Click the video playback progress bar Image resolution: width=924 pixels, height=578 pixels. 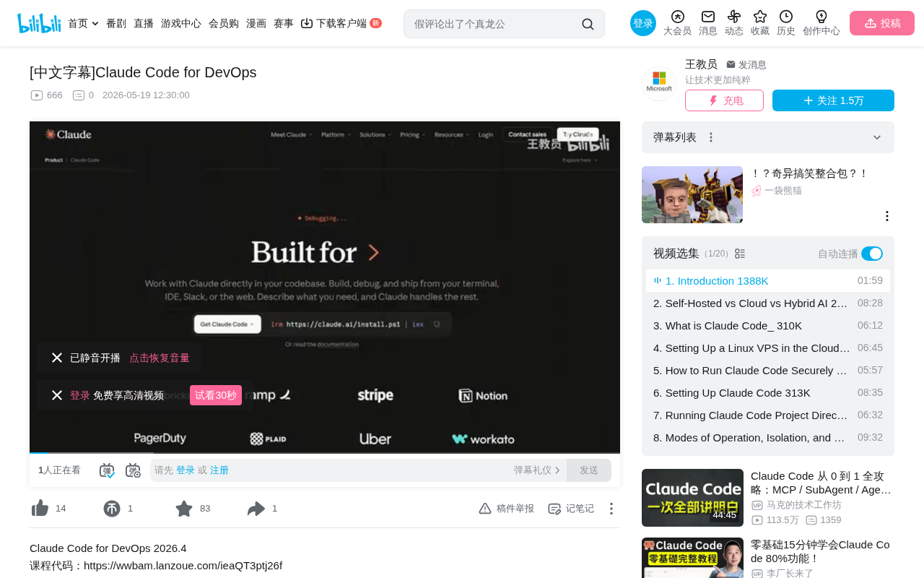tap(325, 453)
